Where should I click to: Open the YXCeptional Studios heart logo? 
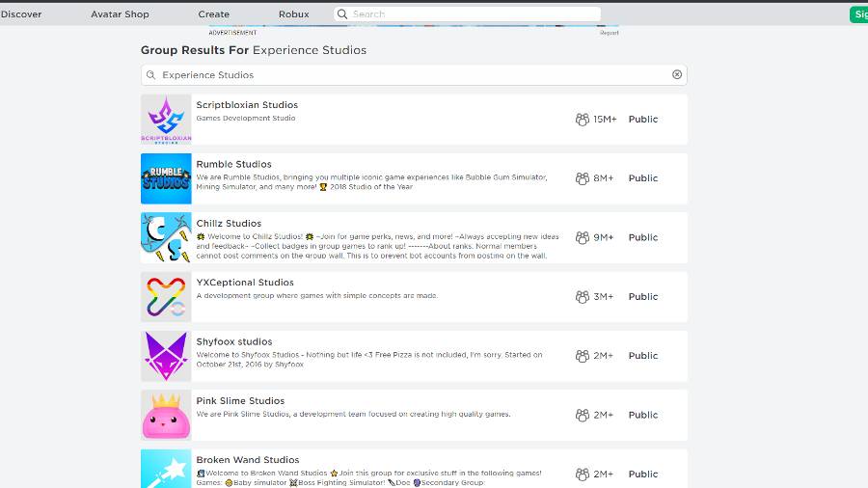[x=166, y=297]
